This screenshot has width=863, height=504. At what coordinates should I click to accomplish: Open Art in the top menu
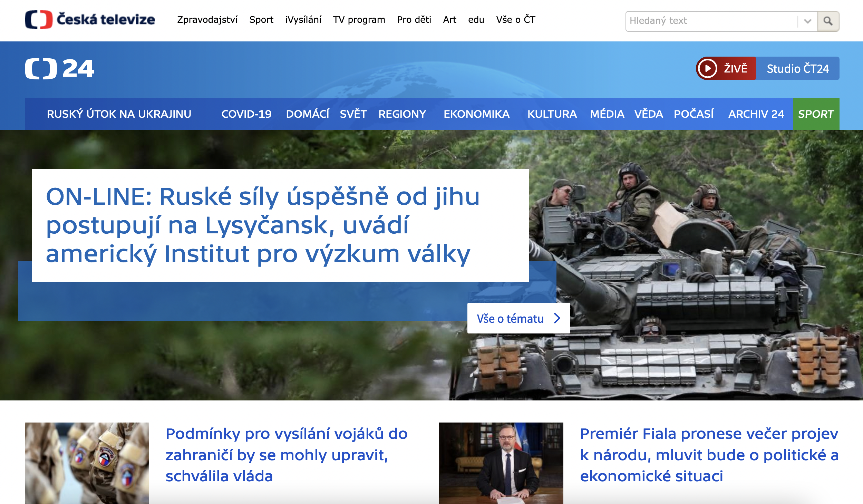pyautogui.click(x=449, y=20)
